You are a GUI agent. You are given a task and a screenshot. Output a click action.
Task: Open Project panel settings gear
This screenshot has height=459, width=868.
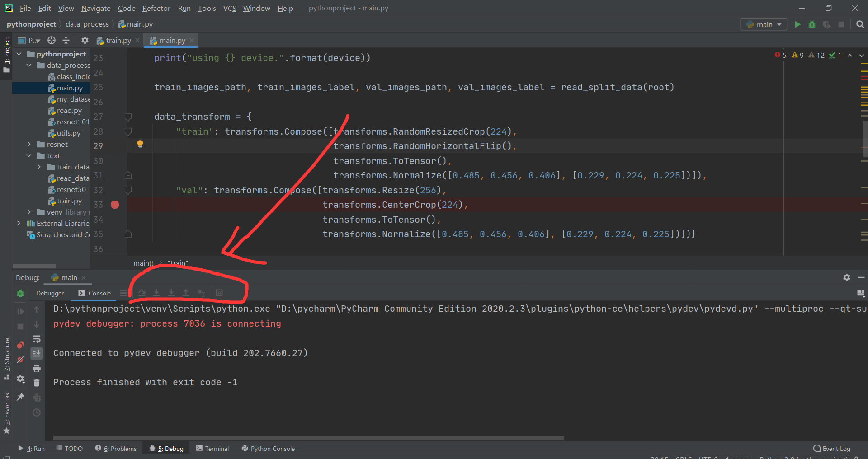tap(85, 40)
